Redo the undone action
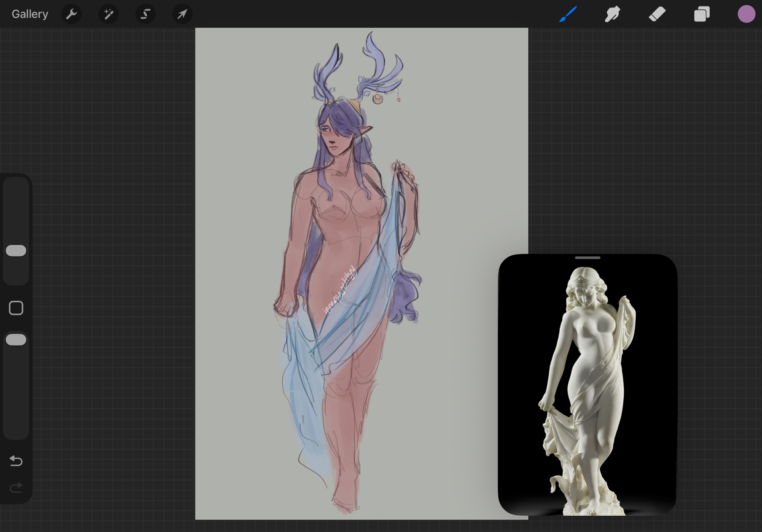 pyautogui.click(x=16, y=487)
